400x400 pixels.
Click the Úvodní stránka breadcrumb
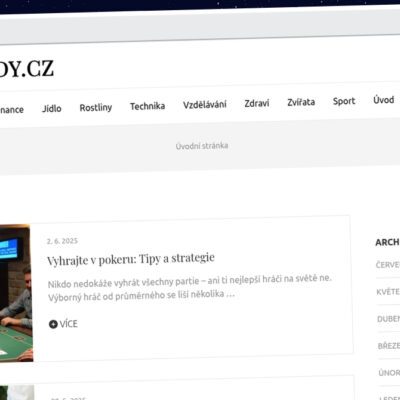click(202, 146)
